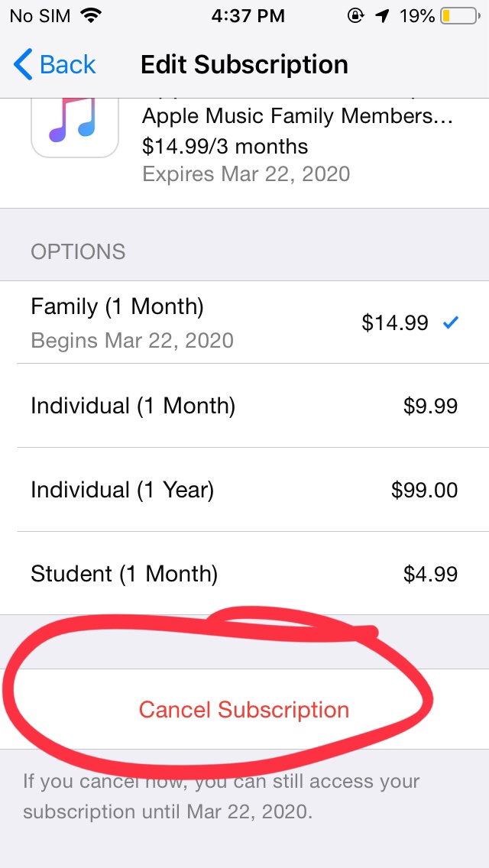The height and width of the screenshot is (868, 489).
Task: Tap the battery indicator icon
Action: coord(458,15)
